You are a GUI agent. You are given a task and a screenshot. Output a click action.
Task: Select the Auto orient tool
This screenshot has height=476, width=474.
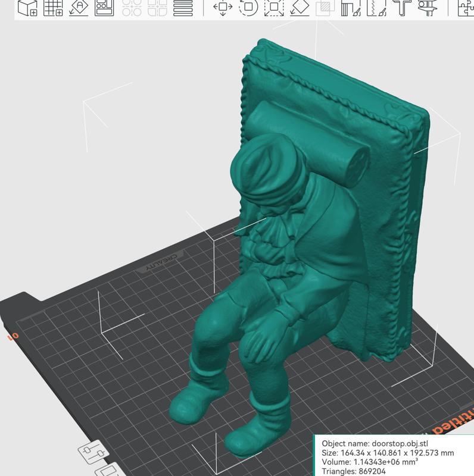[79, 8]
